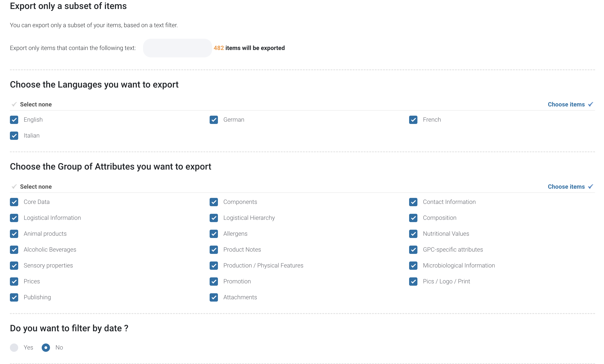Disable the Nutritional Values attribute group

[413, 234]
